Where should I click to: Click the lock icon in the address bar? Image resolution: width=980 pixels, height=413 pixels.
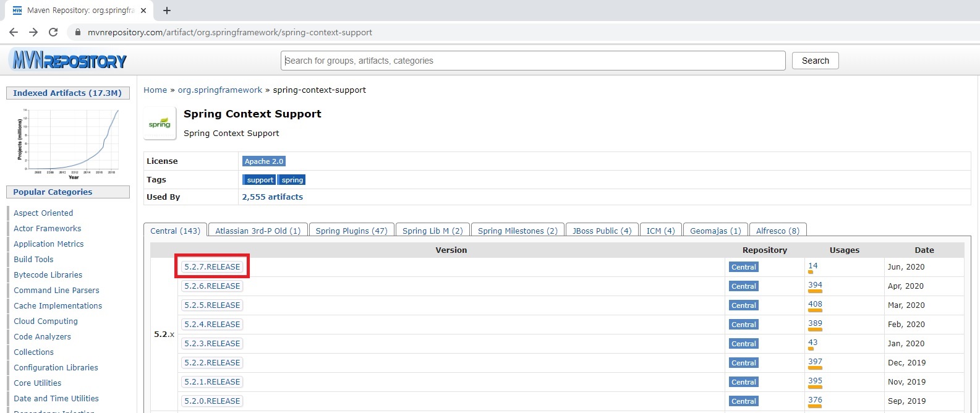(78, 32)
